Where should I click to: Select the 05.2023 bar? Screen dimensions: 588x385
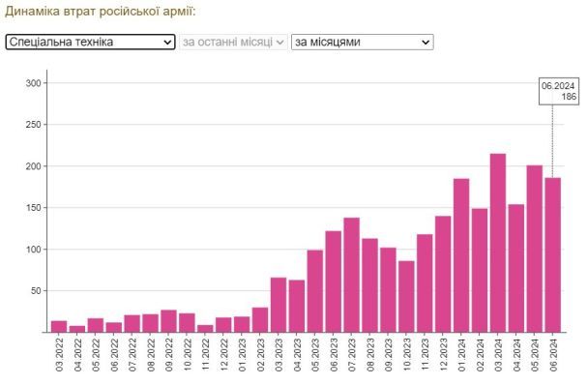click(315, 291)
